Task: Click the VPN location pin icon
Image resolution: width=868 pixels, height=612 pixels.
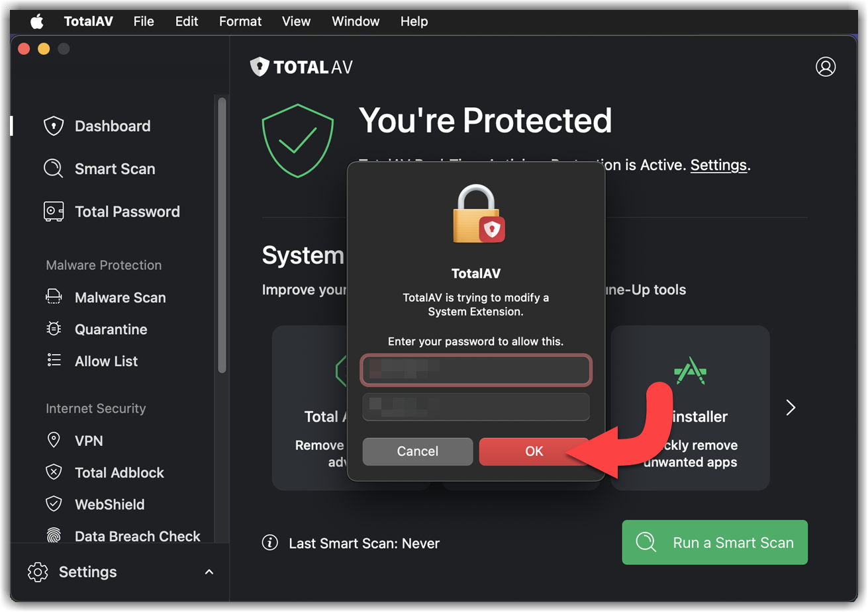Action: tap(54, 440)
